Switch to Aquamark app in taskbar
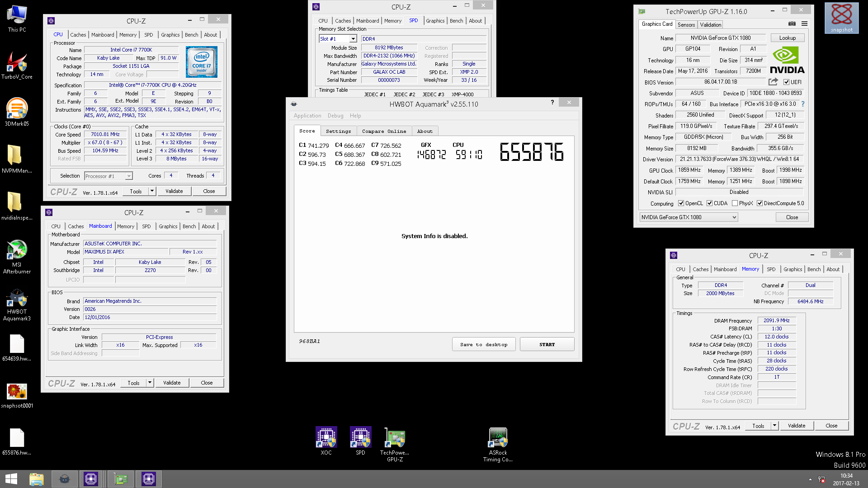Image resolution: width=868 pixels, height=488 pixels. coord(65,479)
